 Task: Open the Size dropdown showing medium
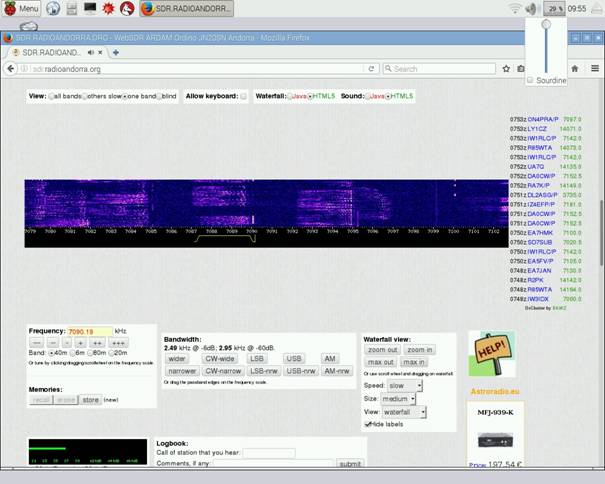[398, 399]
